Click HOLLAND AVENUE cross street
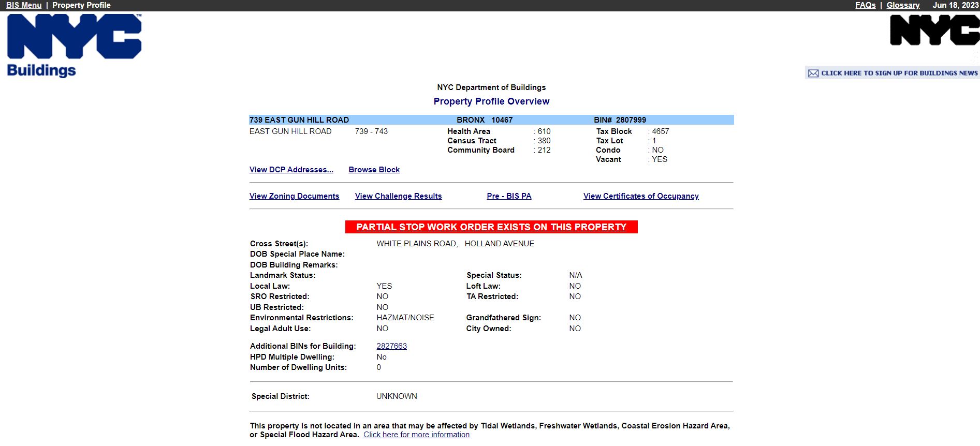 [499, 244]
